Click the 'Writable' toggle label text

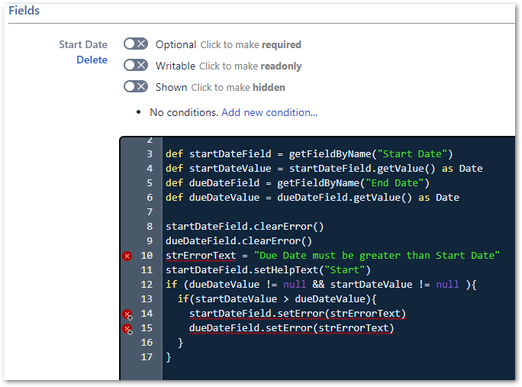pos(175,66)
